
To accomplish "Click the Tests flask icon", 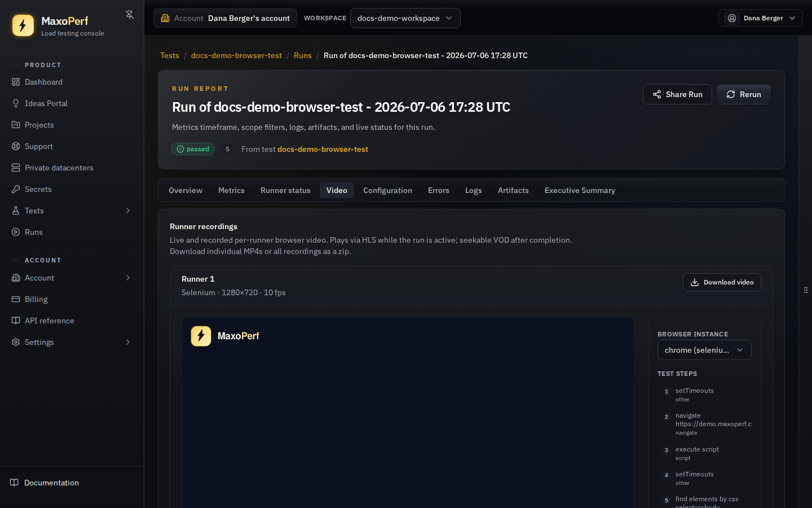I will (16, 211).
